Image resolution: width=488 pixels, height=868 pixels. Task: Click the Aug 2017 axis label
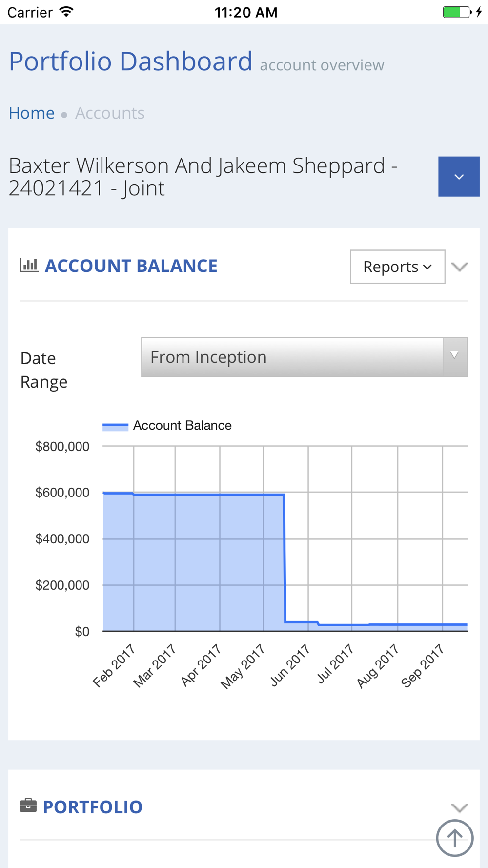coord(377,666)
